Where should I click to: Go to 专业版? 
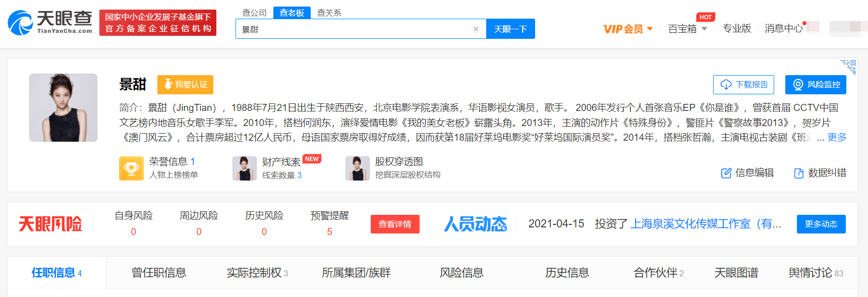737,29
